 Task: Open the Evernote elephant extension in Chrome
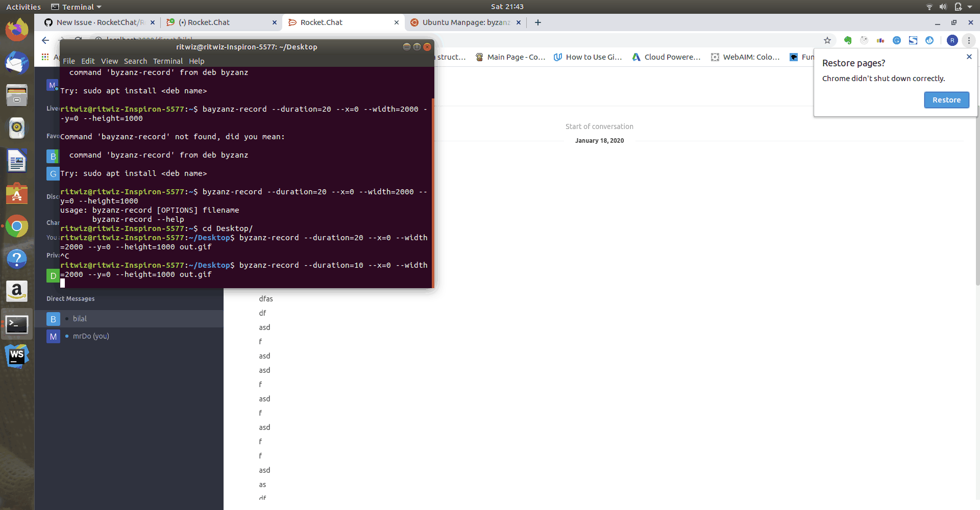point(848,40)
